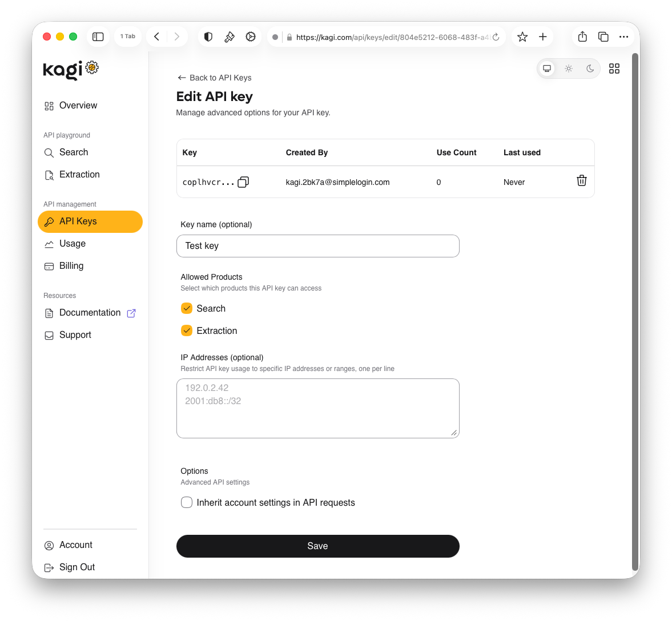Switch to dark theme moon icon

point(590,68)
